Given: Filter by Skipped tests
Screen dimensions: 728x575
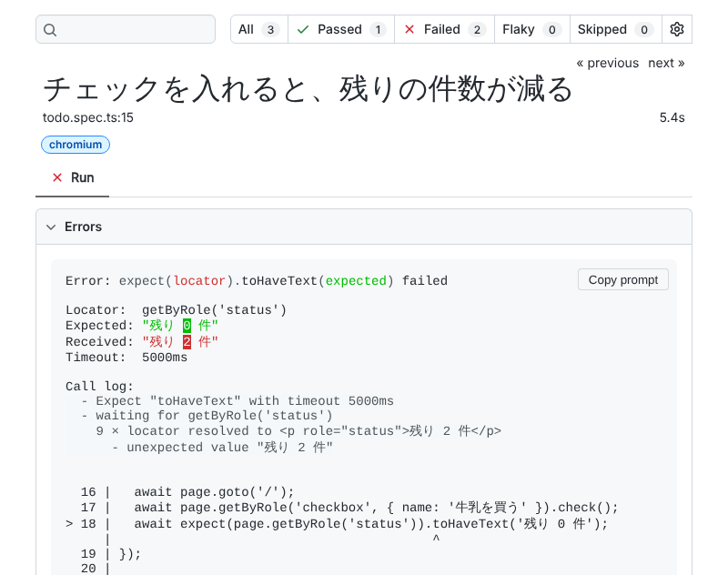Looking at the screenshot, I should pyautogui.click(x=616, y=29).
